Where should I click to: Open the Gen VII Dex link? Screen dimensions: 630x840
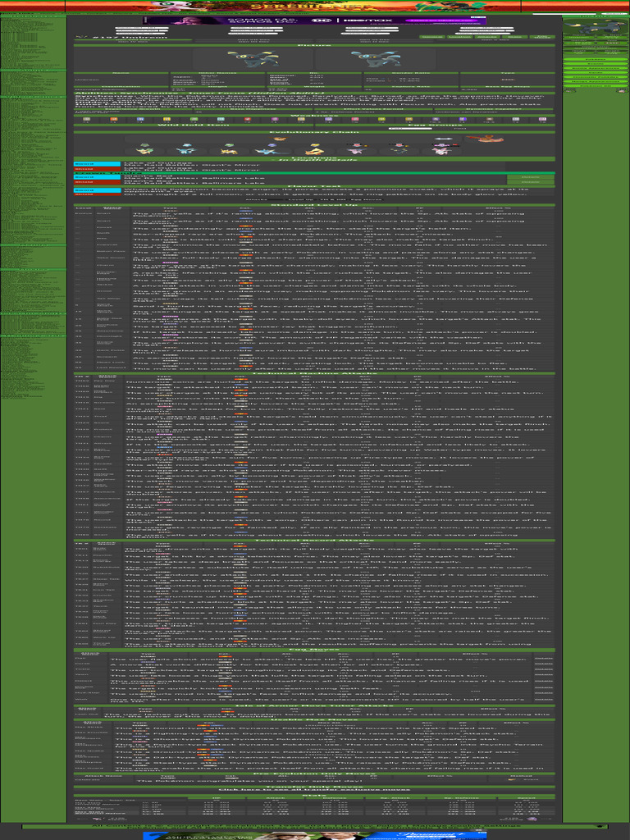pyautogui.click(x=253, y=40)
